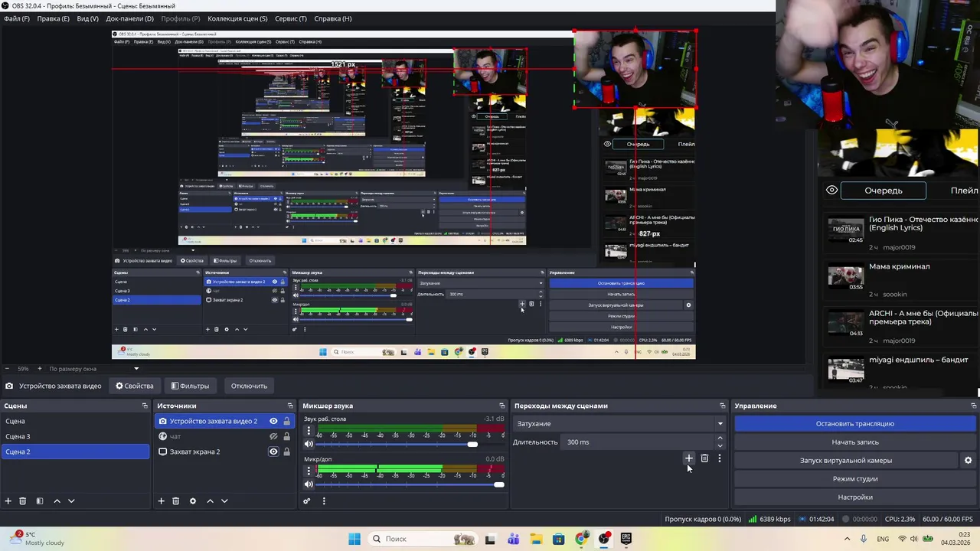
Task: Open Вид (V) menu
Action: (x=87, y=18)
